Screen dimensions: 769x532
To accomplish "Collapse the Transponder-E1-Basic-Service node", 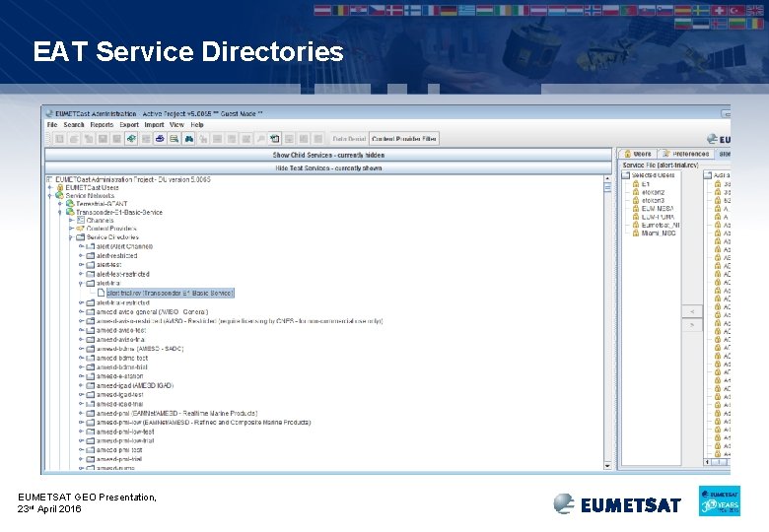I will [60, 212].
